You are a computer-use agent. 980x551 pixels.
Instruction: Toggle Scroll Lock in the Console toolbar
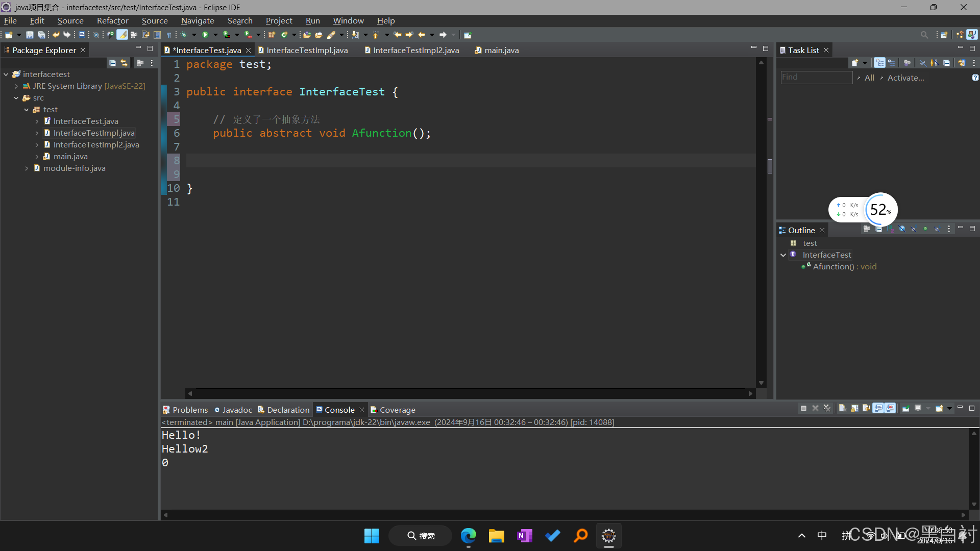tap(854, 408)
